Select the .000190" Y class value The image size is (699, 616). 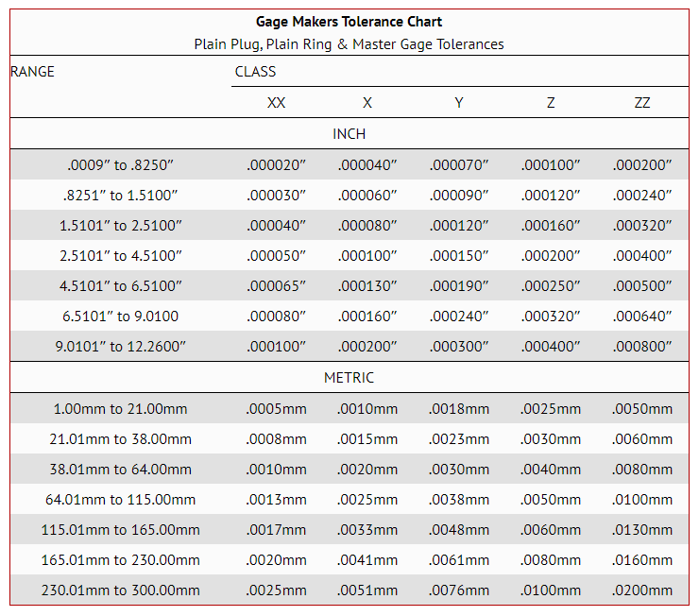pos(459,286)
